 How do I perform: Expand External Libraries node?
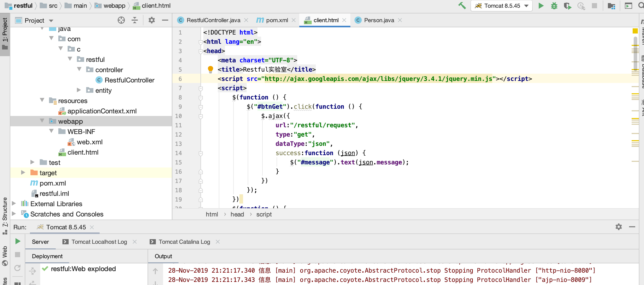14,203
